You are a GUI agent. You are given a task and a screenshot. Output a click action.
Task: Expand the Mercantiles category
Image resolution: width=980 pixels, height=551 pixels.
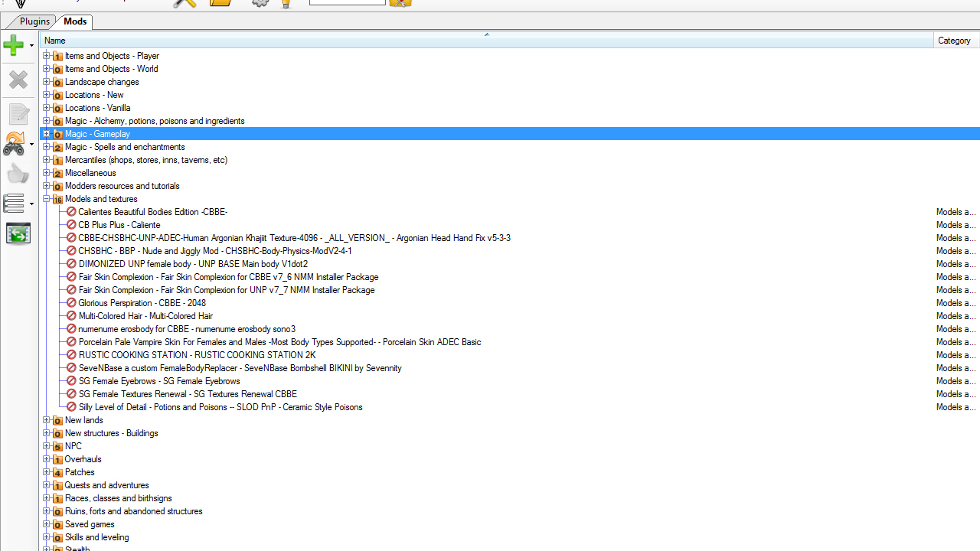tap(46, 160)
